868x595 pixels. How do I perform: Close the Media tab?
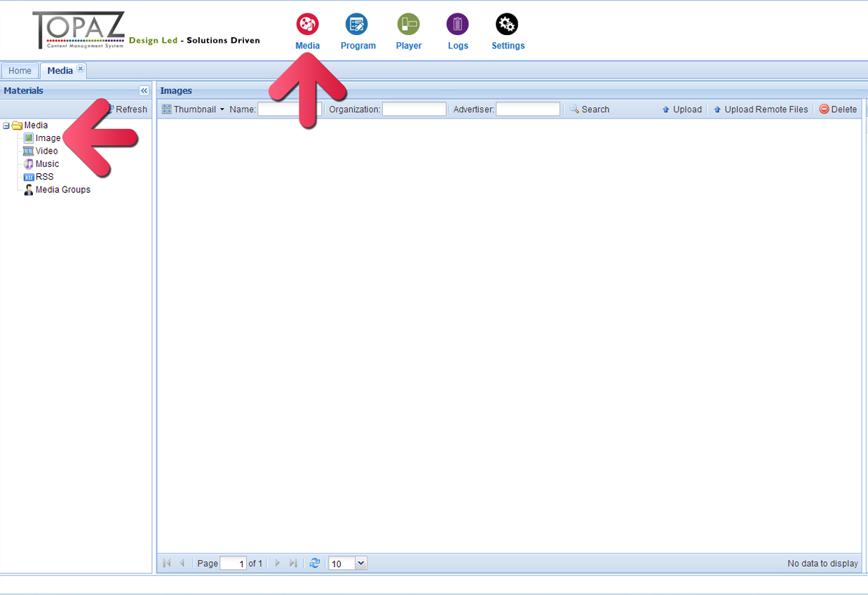pos(80,69)
